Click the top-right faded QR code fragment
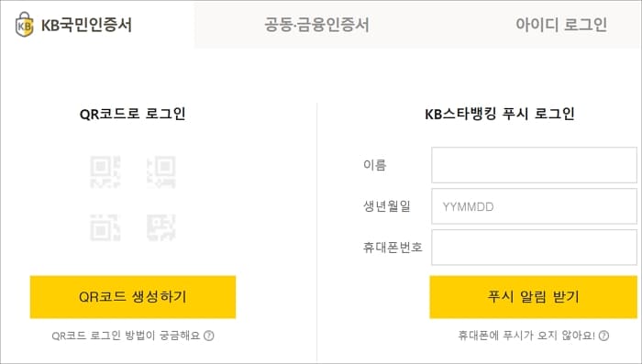The width and height of the screenshot is (642, 364). pos(161,172)
